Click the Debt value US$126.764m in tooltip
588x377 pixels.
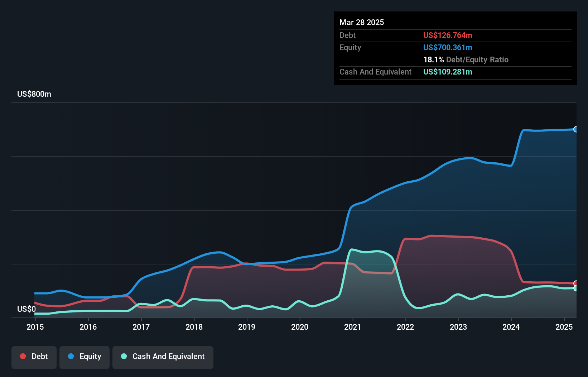pos(448,35)
